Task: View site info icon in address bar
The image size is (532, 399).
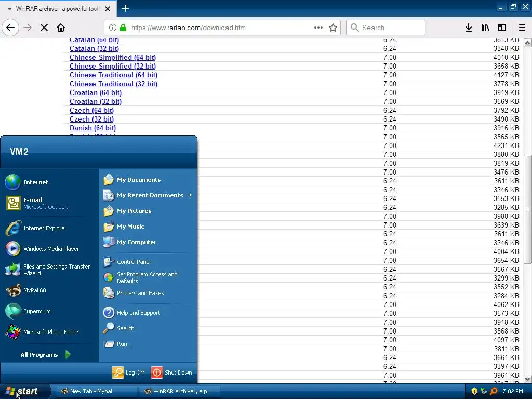Action: (113, 28)
